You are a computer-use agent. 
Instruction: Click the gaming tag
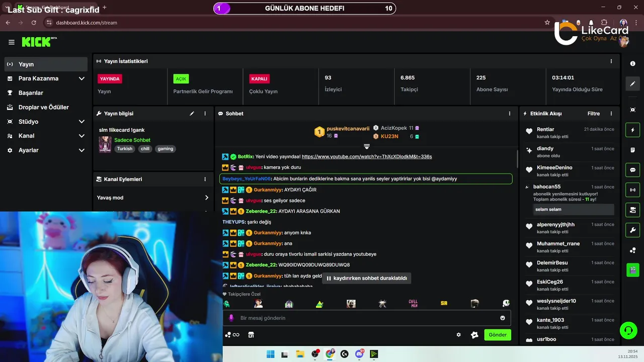(x=165, y=149)
